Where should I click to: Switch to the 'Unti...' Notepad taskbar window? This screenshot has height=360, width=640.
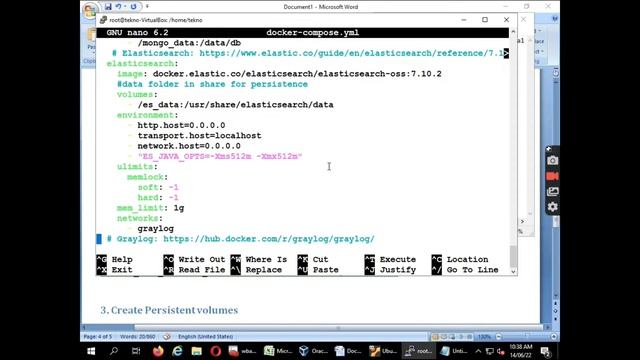coord(454,351)
